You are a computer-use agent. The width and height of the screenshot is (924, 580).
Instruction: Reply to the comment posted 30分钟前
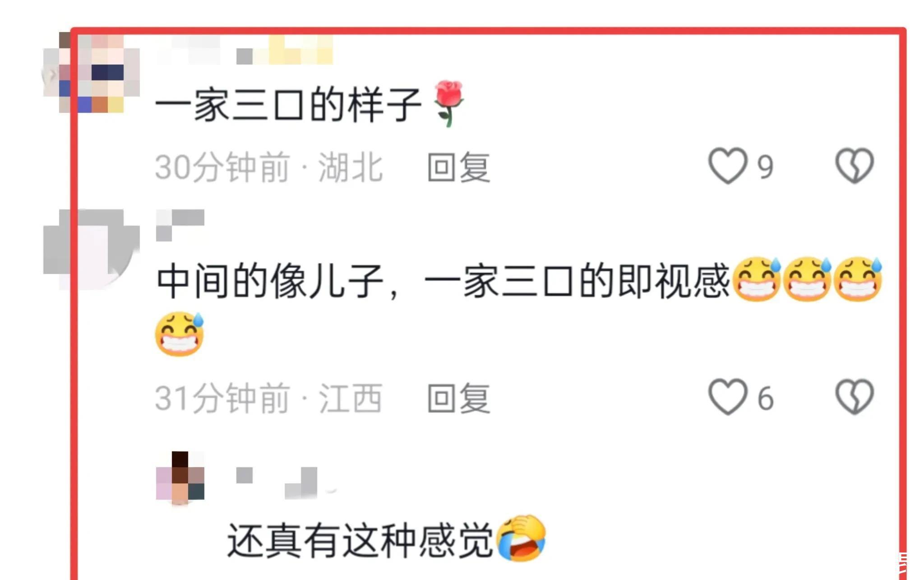click(458, 167)
